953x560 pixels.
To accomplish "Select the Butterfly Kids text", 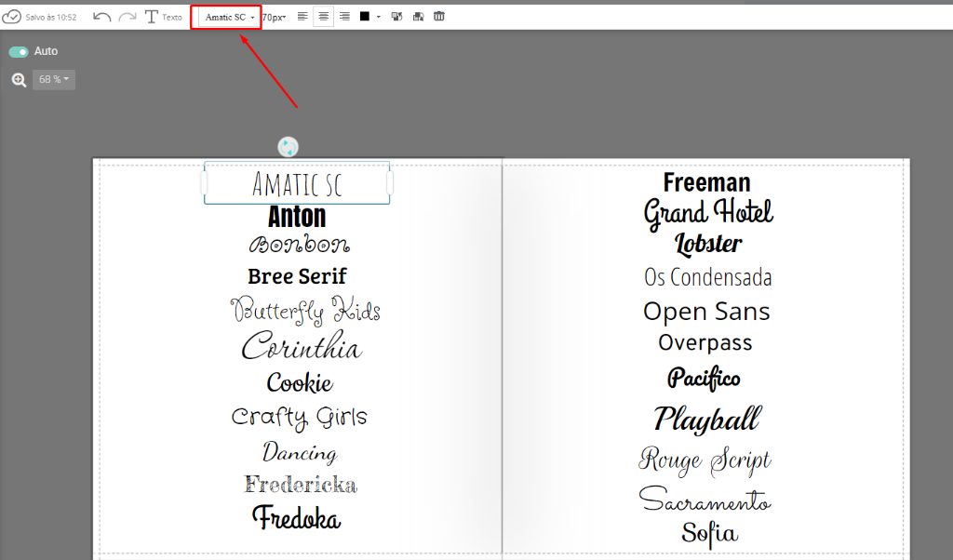I will (305, 311).
